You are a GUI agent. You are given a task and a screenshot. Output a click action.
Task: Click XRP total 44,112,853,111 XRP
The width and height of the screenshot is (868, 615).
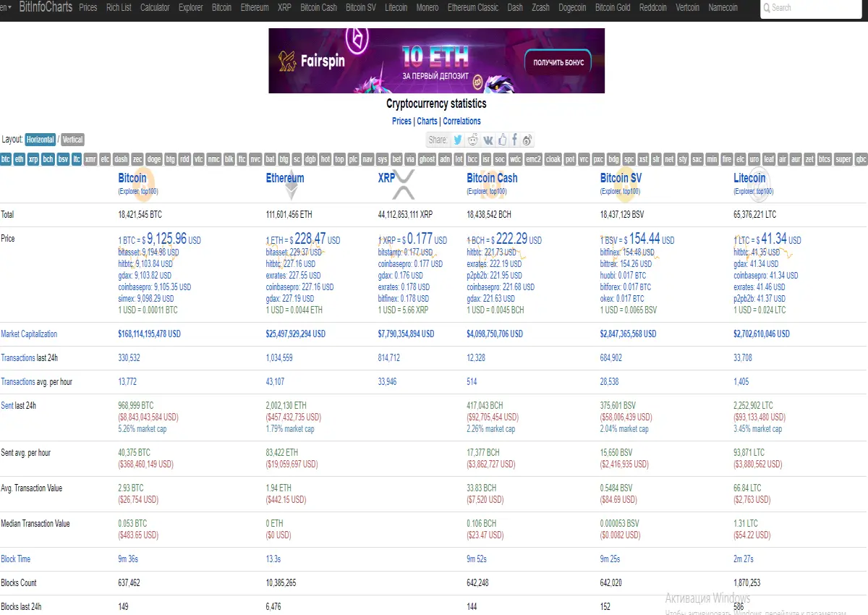point(405,215)
